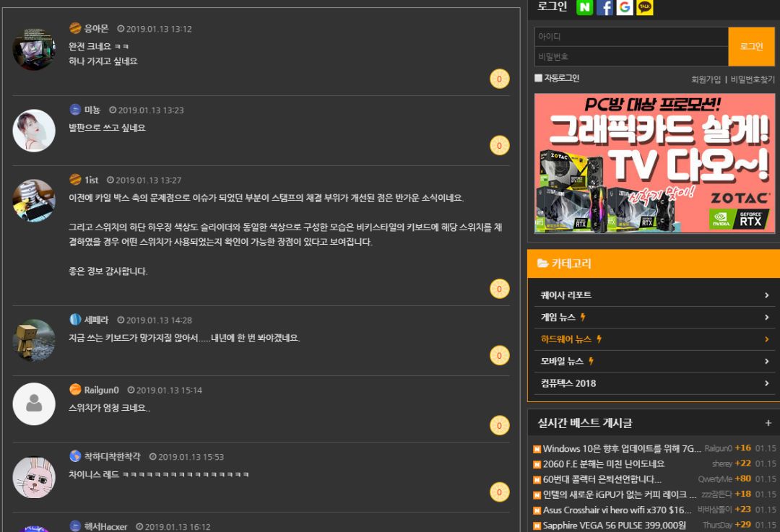Select 하드웨어 뉴스 category
The width and height of the screenshot is (780, 532).
tap(566, 339)
